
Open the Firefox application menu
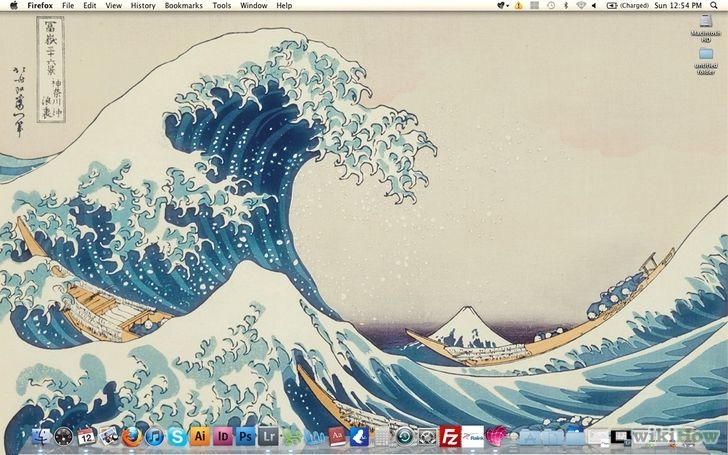tap(40, 6)
